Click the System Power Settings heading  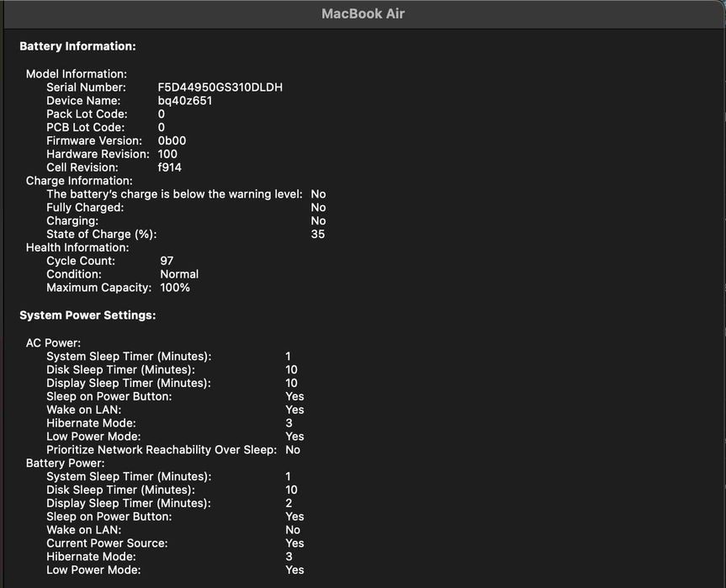point(87,315)
